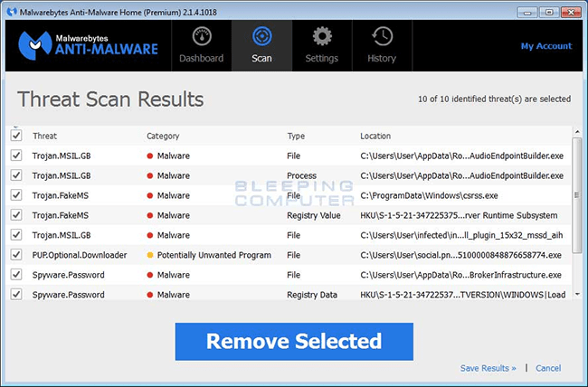Click Save Results link

coord(488,368)
